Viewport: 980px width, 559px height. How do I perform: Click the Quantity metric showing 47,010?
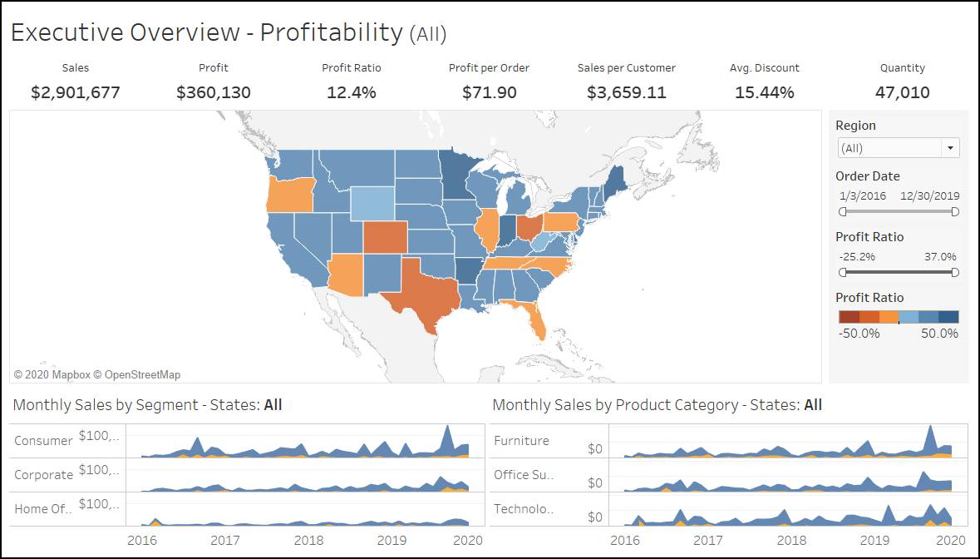(902, 92)
